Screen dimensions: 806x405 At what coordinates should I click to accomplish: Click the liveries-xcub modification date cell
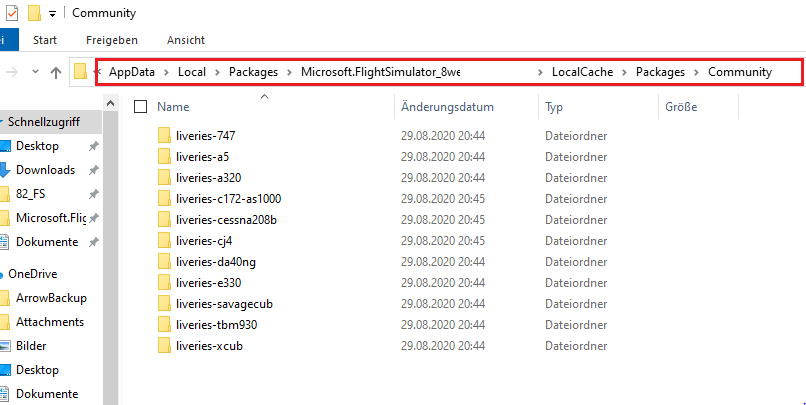click(443, 346)
